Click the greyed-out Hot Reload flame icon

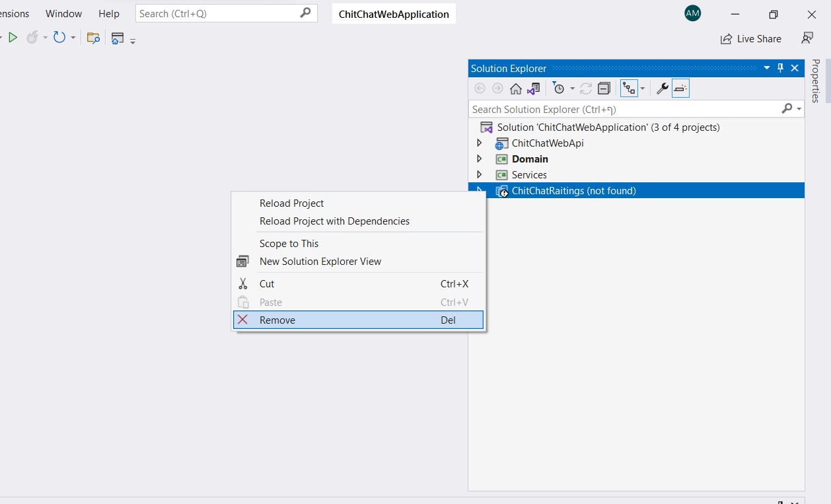[32, 38]
